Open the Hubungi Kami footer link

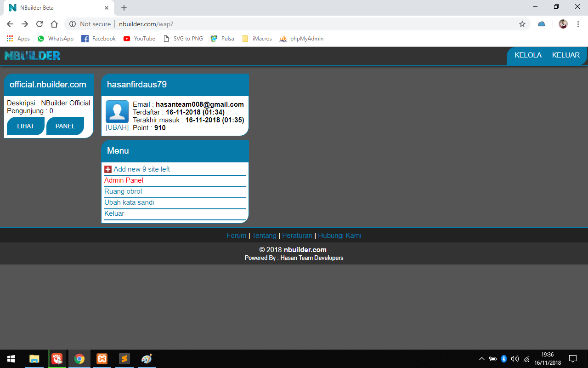pyautogui.click(x=339, y=235)
